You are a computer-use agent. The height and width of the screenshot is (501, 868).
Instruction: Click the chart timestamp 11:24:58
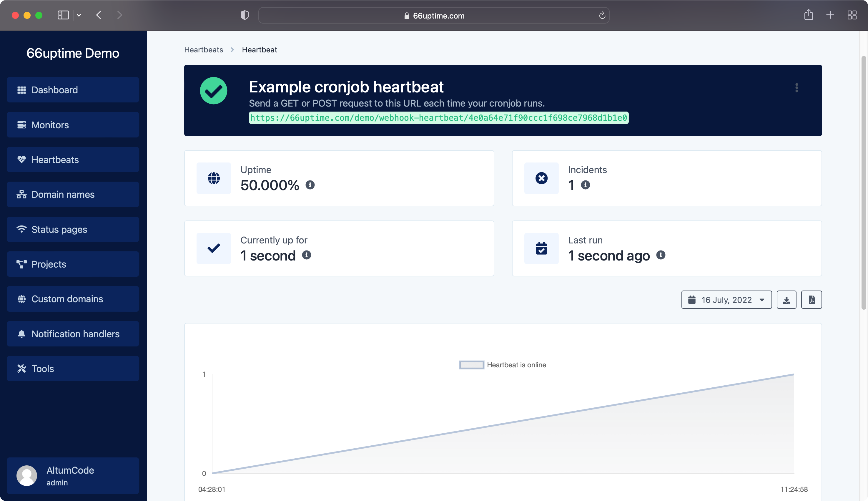click(x=794, y=489)
